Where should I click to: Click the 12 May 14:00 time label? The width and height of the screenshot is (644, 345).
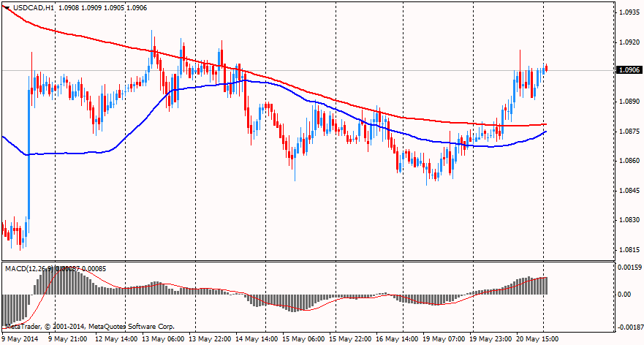coord(117,339)
